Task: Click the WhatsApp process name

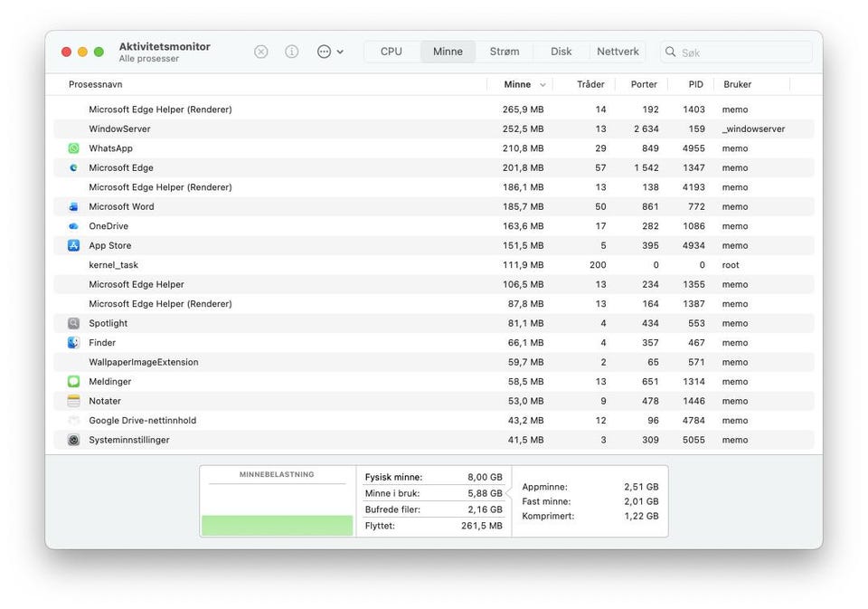Action: pyautogui.click(x=110, y=148)
